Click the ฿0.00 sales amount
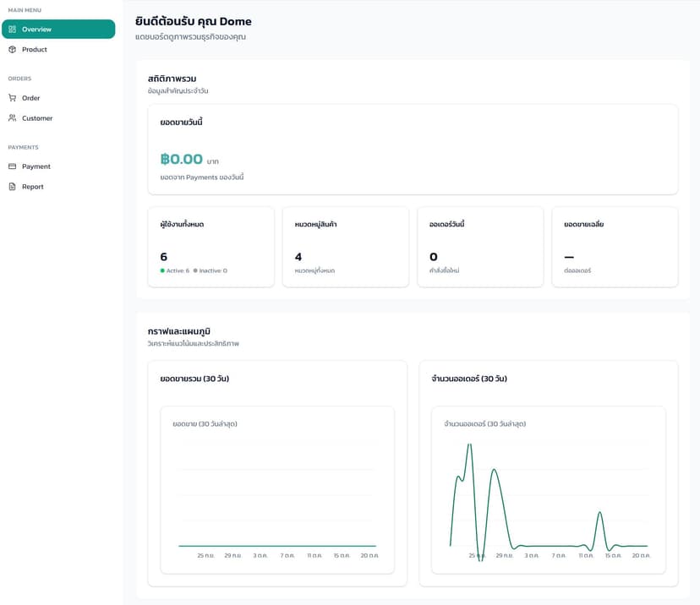This screenshot has height=605, width=700. pyautogui.click(x=181, y=159)
